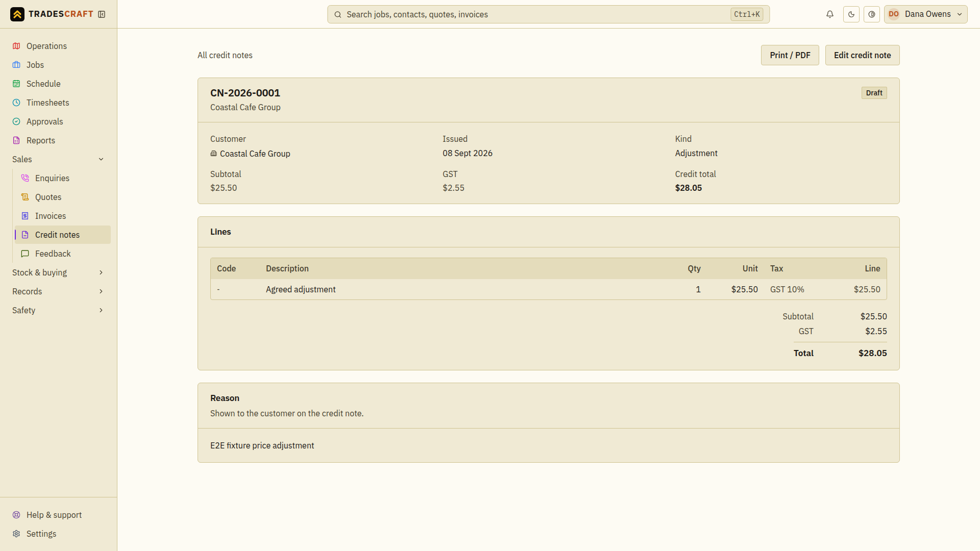The width and height of the screenshot is (980, 551).
Task: Open Reports in the sidebar
Action: point(58,140)
